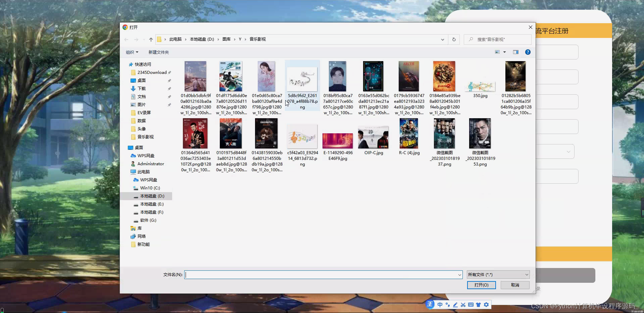Select E-1149290-496E46F9.jpg file
Screen dimensions: 644x313
(338, 144)
